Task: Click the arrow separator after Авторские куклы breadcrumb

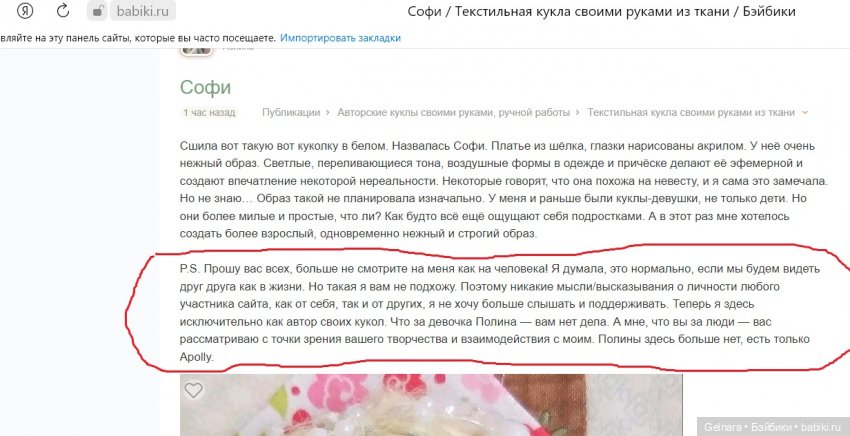Action: tap(578, 113)
